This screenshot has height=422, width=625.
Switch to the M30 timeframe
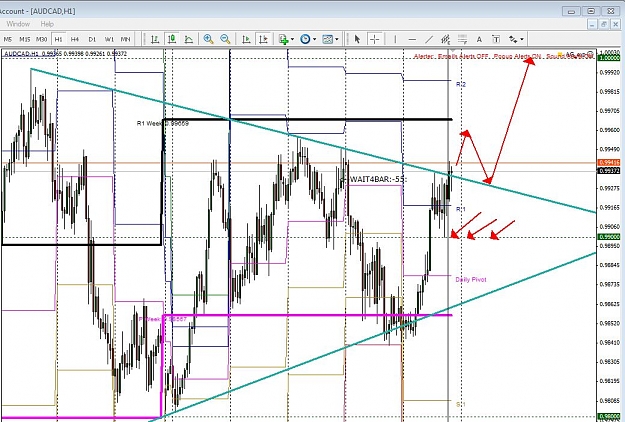(41, 39)
